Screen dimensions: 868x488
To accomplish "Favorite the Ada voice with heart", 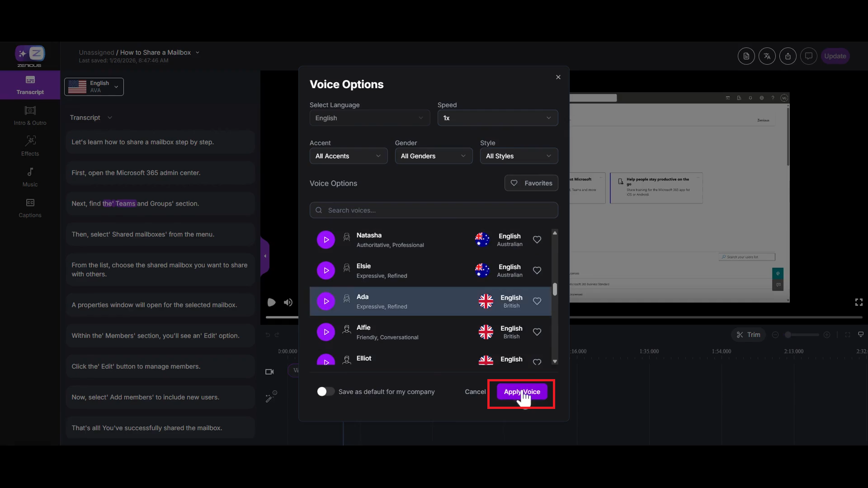I will [537, 301].
